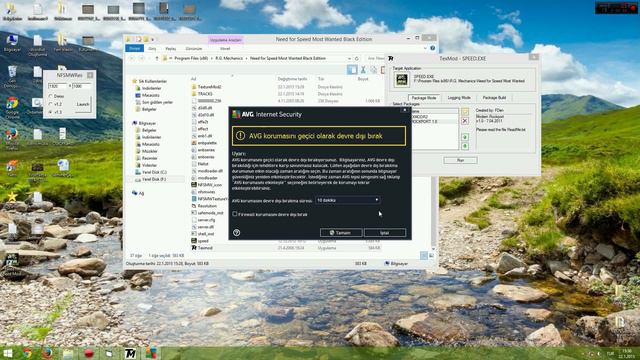
Task: Click Explorer back navigation arrow
Action: [x=132, y=58]
